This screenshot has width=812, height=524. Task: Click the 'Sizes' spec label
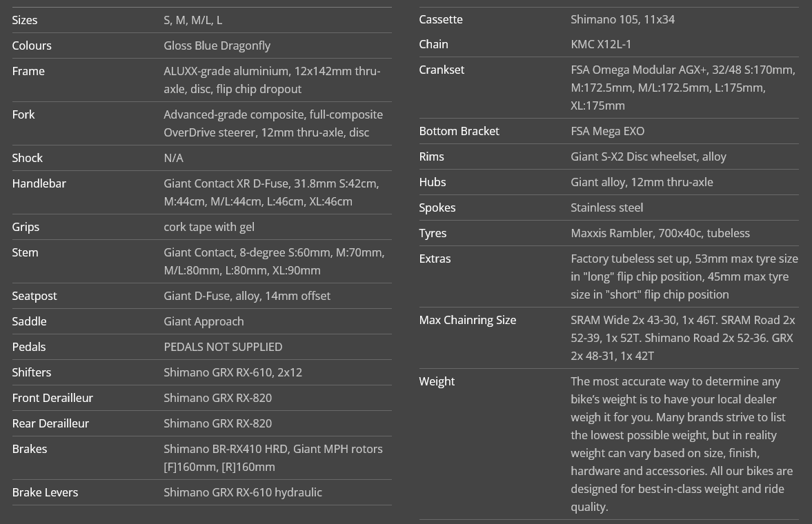coord(25,20)
